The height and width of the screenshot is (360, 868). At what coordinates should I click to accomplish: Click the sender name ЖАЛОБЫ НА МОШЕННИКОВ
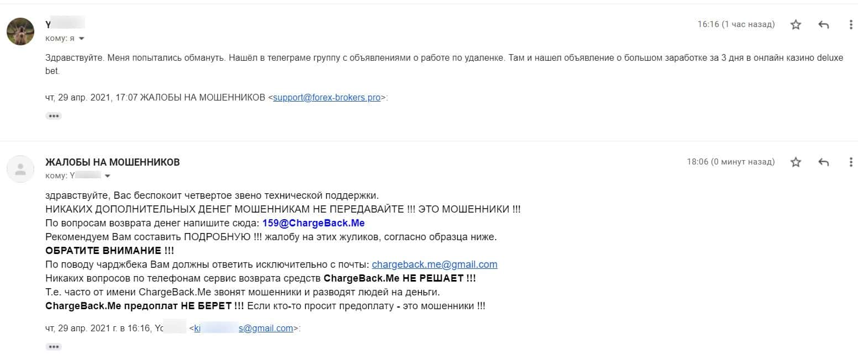click(112, 162)
